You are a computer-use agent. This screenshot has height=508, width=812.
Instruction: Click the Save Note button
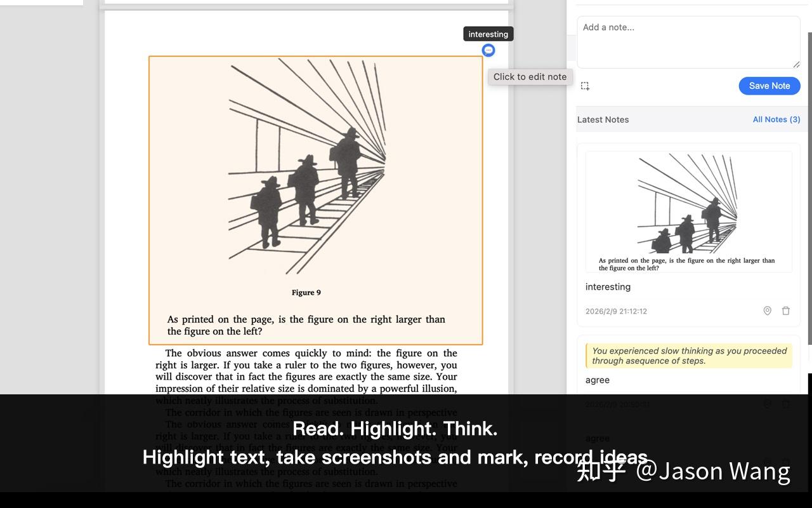(769, 86)
